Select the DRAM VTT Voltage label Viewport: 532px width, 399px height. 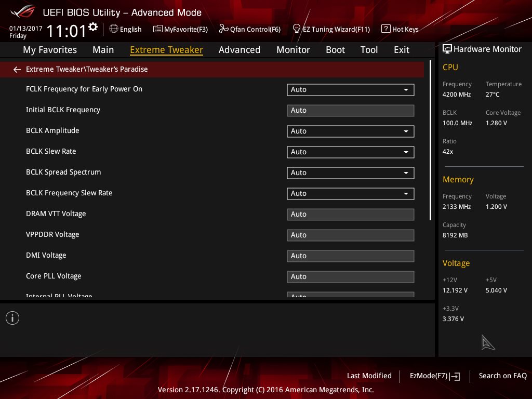56,214
